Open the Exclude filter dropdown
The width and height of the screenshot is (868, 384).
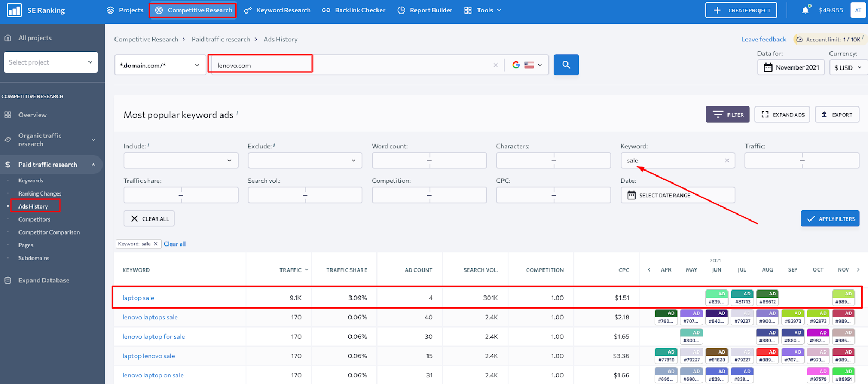click(x=305, y=160)
